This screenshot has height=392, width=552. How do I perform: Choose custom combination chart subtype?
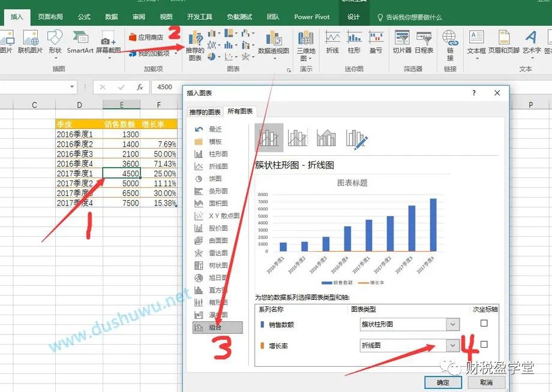[x=356, y=138]
